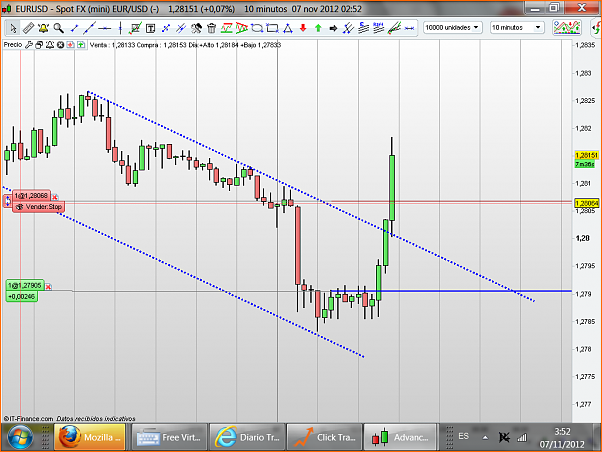This screenshot has width=602, height=452.
Task: Click the IT-Finance.com link text
Action: coord(28,419)
